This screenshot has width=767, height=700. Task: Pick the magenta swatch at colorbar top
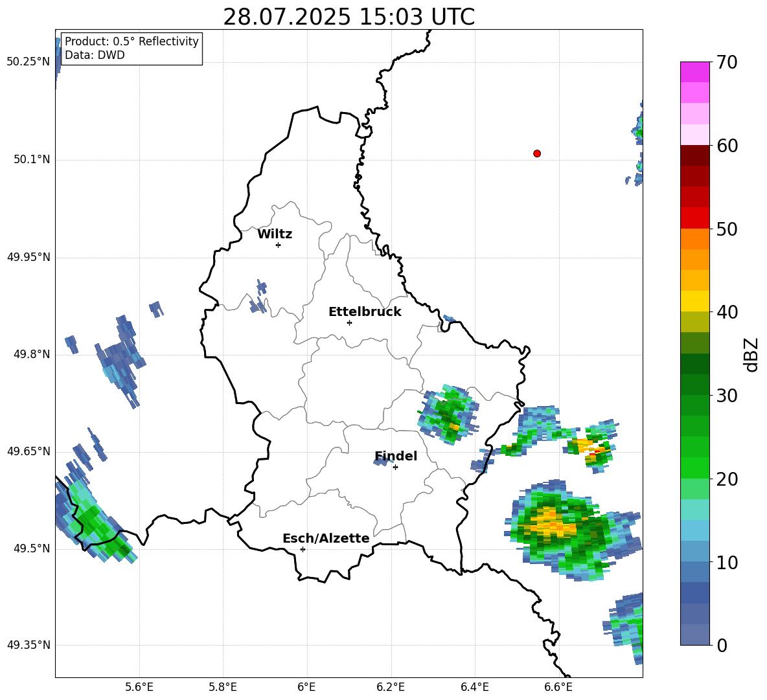coord(694,72)
